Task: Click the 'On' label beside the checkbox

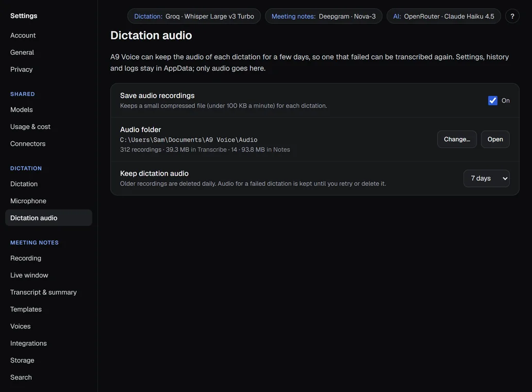Action: [506, 101]
